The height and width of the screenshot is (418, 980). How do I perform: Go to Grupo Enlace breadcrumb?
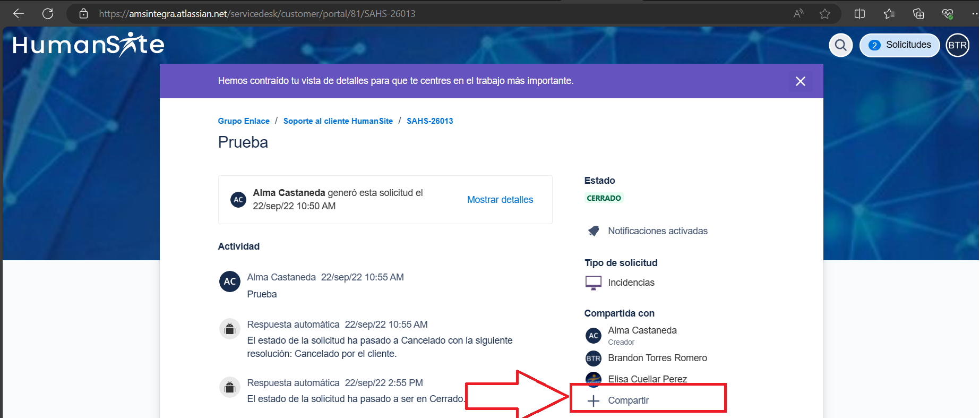pyautogui.click(x=244, y=121)
